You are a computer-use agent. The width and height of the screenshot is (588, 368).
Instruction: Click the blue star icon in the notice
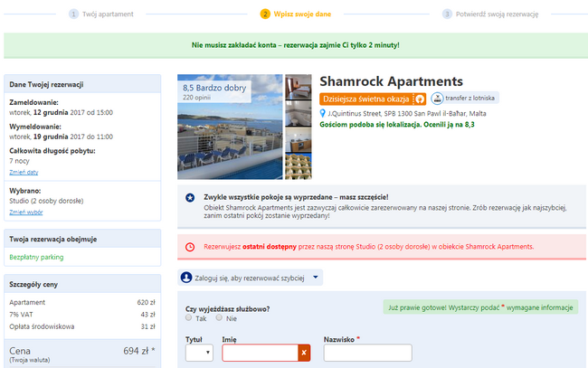pyautogui.click(x=190, y=197)
